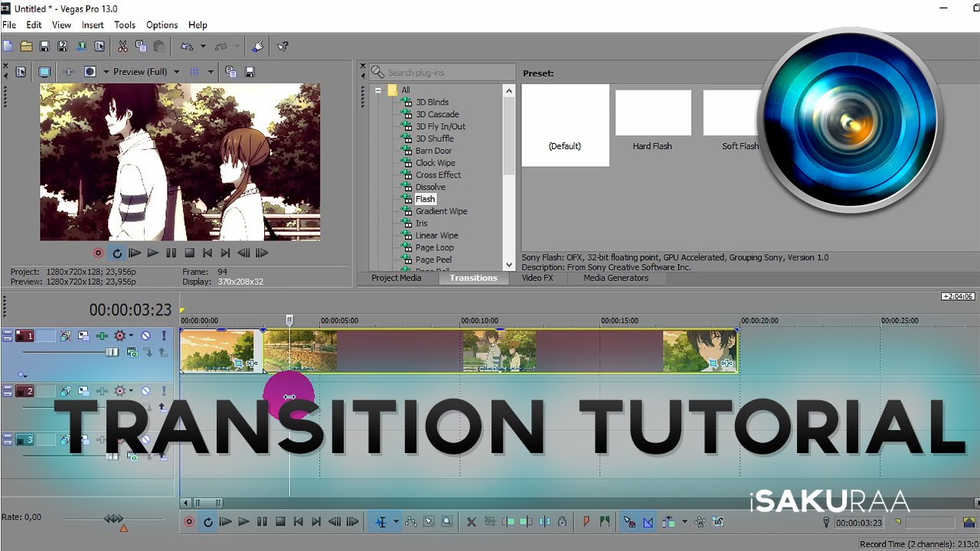Open the Insert menu
The image size is (980, 551).
[x=93, y=25]
